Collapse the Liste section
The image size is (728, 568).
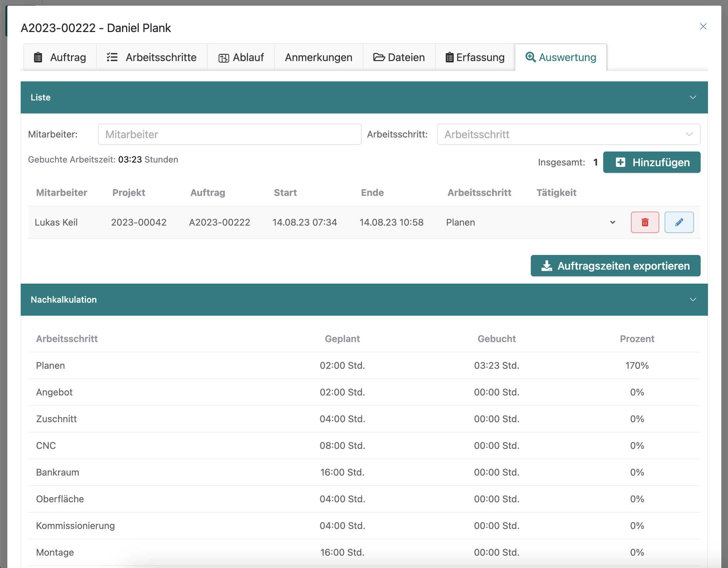[693, 97]
